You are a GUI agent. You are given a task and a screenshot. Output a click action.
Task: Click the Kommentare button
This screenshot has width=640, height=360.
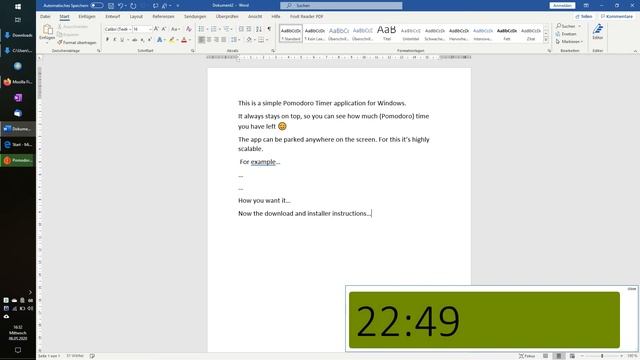pos(616,16)
